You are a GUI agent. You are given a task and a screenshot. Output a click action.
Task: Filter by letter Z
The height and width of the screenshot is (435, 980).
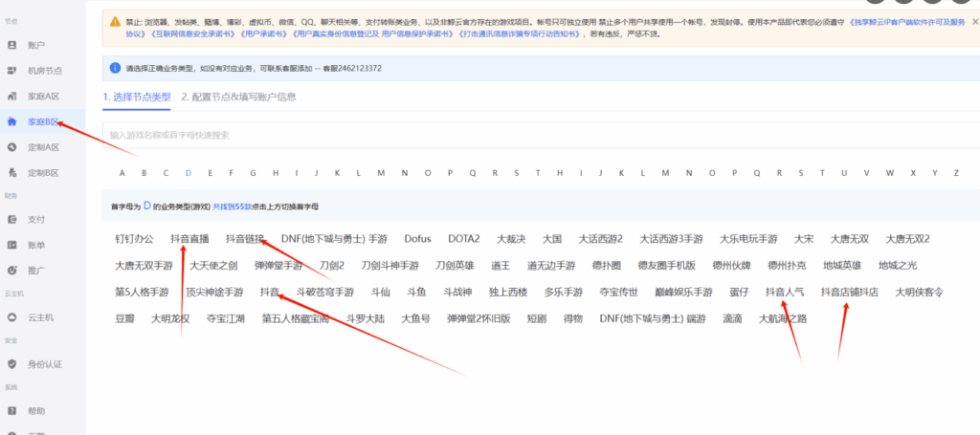coord(956,173)
